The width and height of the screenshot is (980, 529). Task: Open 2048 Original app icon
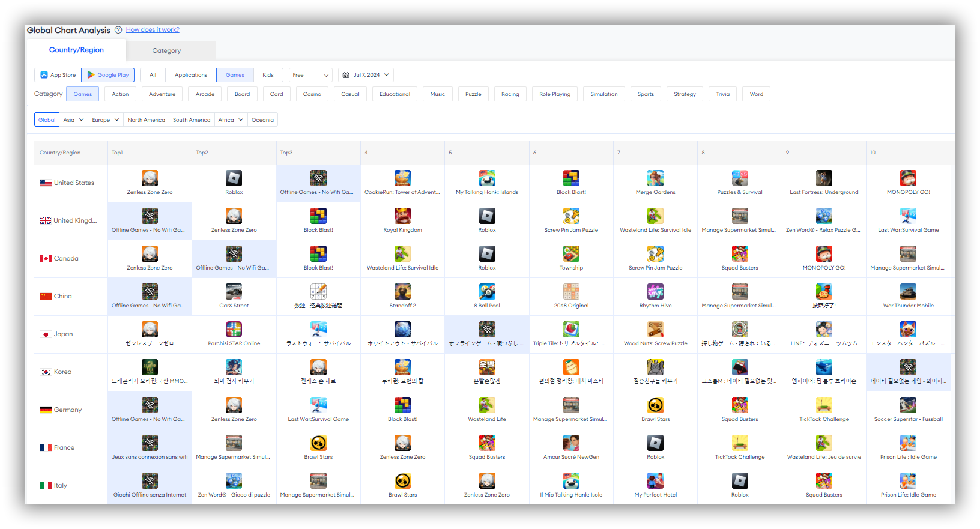[x=571, y=291]
